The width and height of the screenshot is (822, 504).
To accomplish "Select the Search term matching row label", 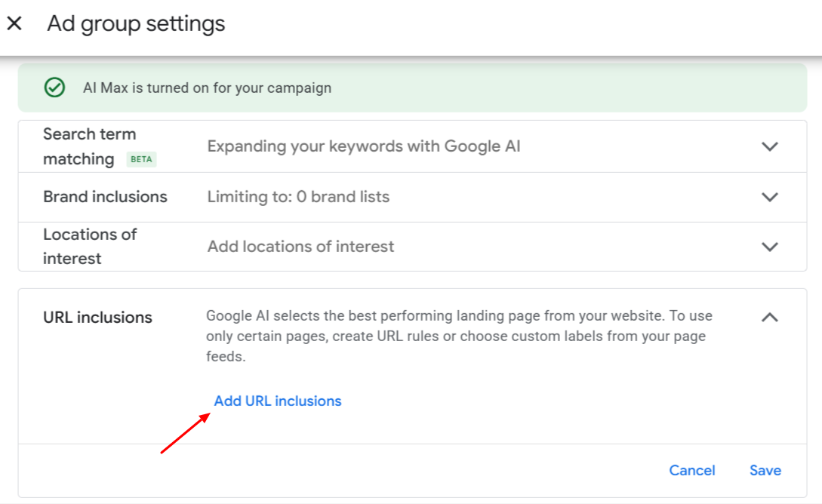I will [x=89, y=146].
